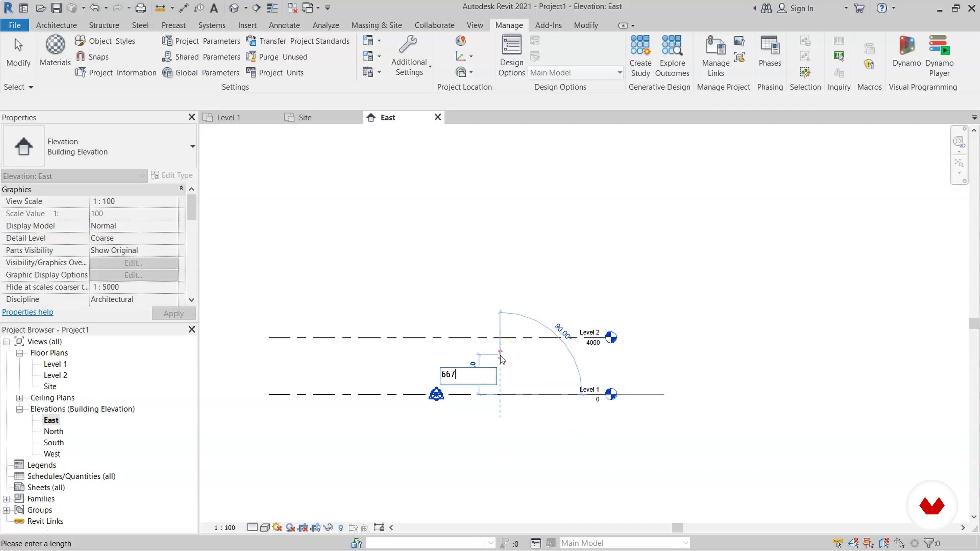Toggle Select Links in status bar
Screen dimensions: 980x551
click(x=838, y=543)
